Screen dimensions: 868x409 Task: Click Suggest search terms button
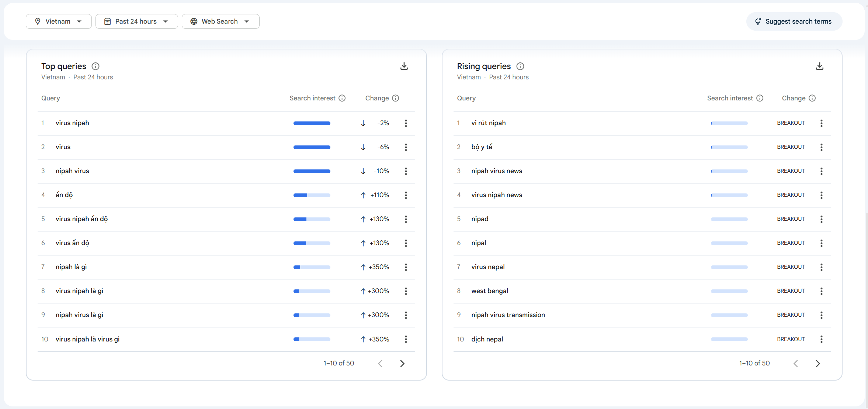[x=794, y=21]
